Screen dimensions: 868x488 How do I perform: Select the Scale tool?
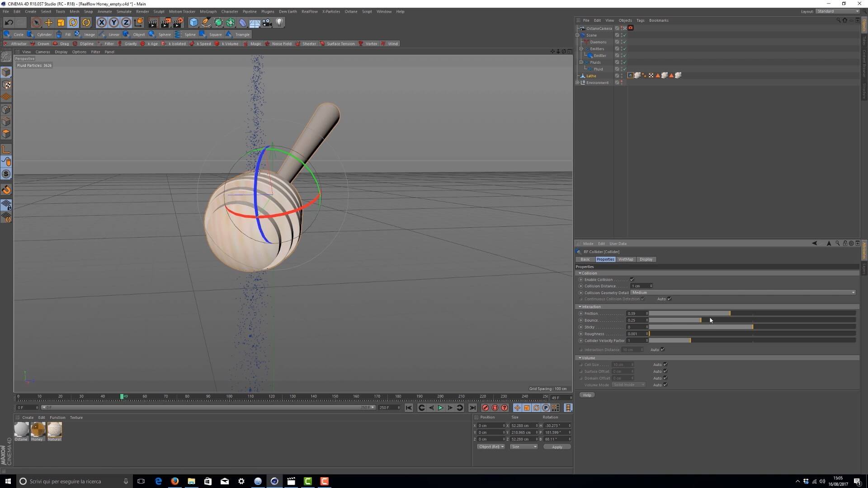[x=61, y=23]
